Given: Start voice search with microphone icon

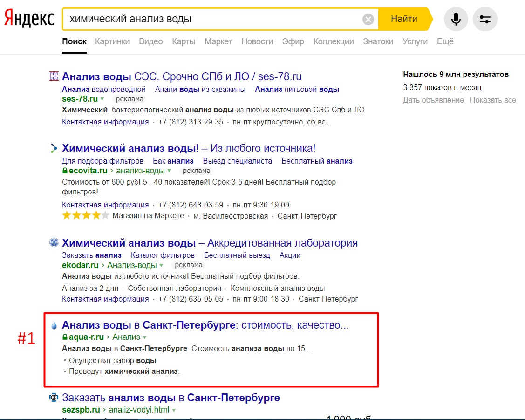Looking at the screenshot, I should tap(456, 19).
